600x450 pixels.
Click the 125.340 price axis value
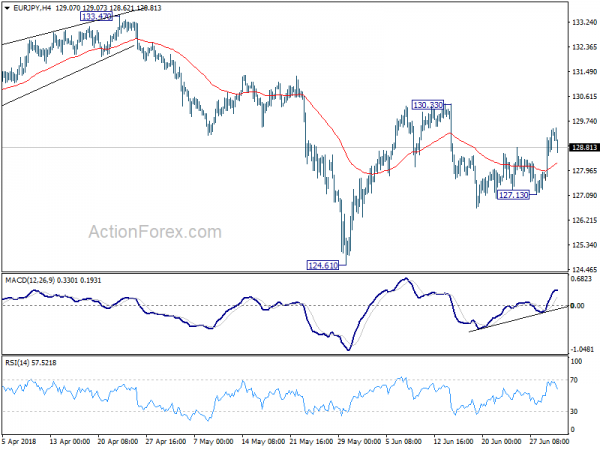point(584,245)
